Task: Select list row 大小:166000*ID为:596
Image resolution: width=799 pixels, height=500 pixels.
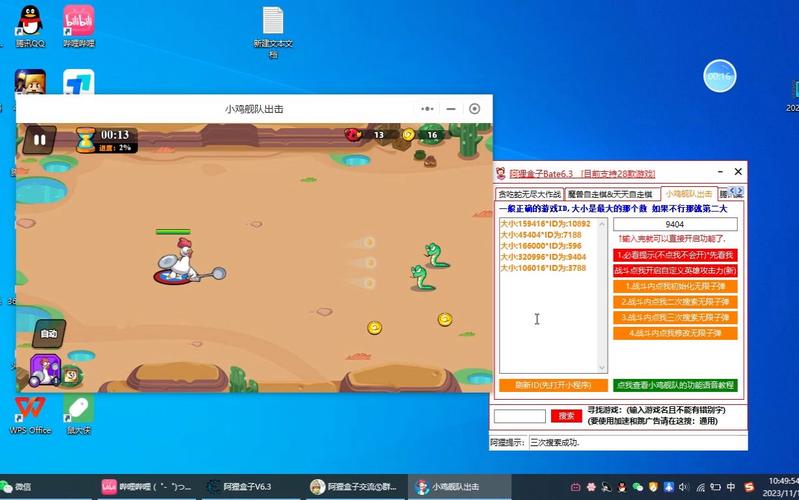Action: [541, 246]
